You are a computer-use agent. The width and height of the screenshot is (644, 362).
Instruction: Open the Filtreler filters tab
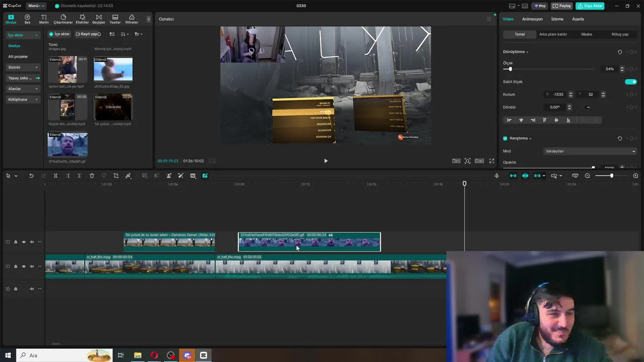[131, 19]
